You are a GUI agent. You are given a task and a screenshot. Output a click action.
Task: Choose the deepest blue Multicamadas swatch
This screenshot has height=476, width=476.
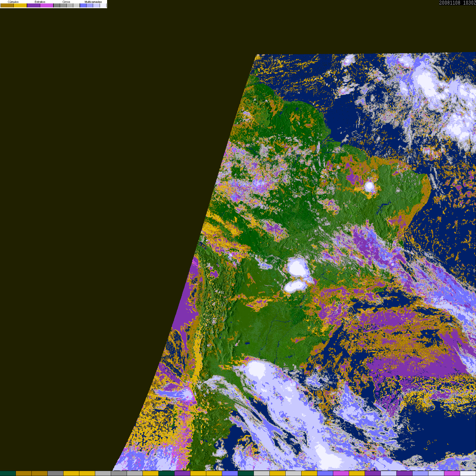(83, 5)
